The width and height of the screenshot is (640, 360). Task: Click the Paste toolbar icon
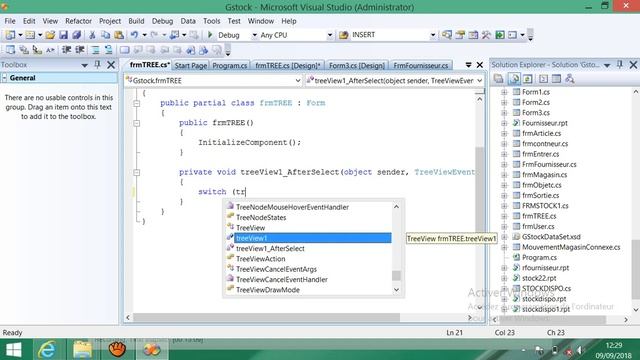coord(119,35)
